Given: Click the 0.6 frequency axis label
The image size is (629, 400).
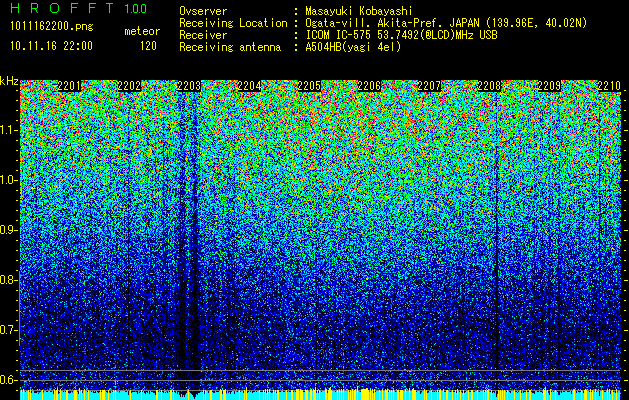Looking at the screenshot, I should pyautogui.click(x=9, y=380).
